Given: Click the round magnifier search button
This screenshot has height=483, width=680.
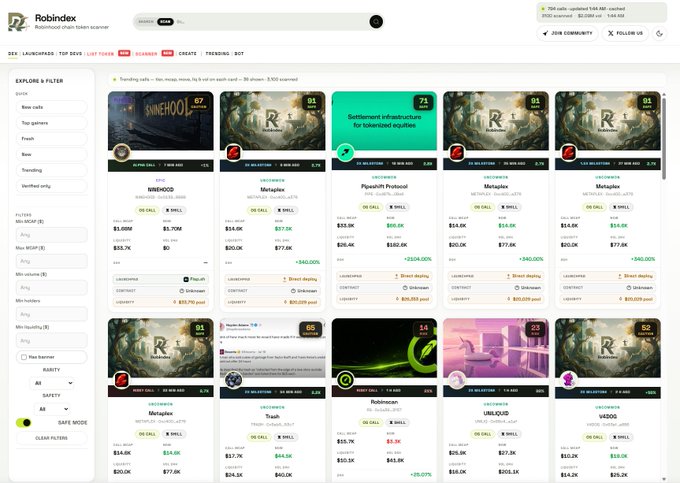Looking at the screenshot, I should click(x=376, y=21).
